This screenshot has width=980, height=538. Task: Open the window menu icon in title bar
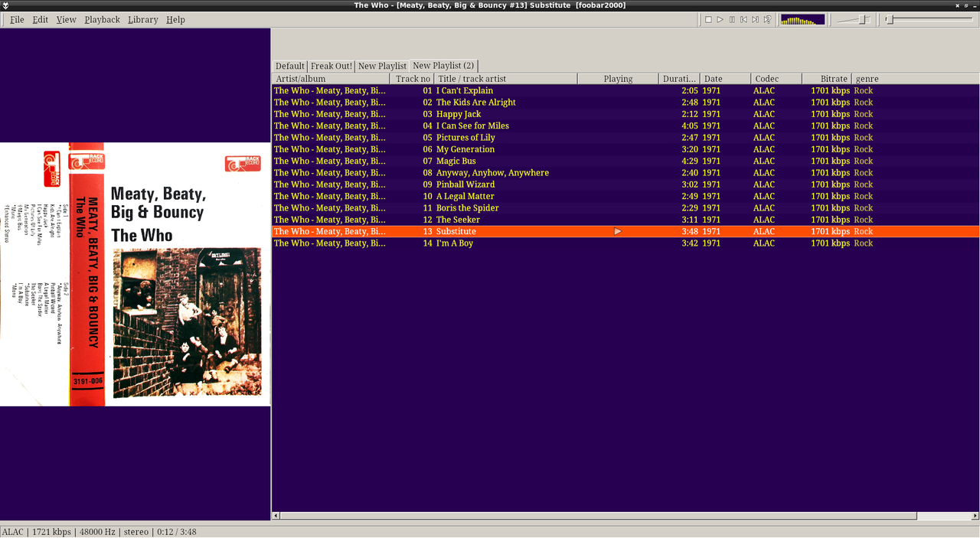(x=5, y=5)
